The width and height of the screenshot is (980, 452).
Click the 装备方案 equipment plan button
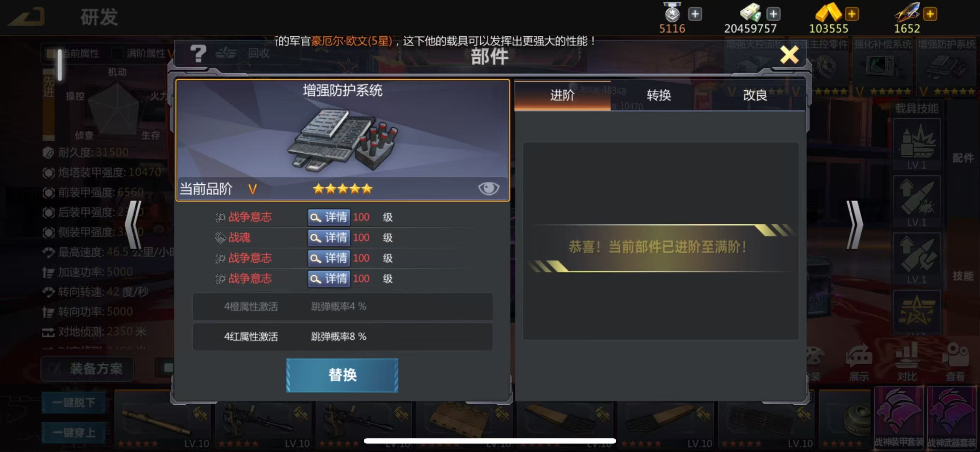click(87, 368)
